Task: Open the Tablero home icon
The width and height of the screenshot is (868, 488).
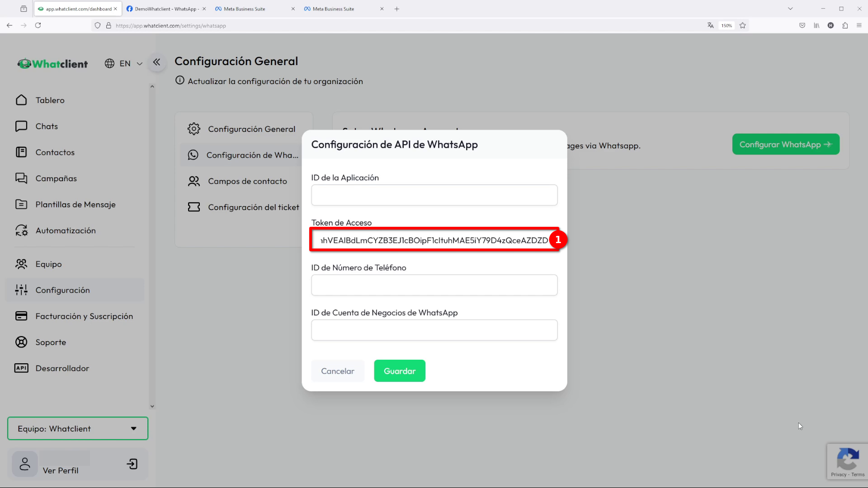Action: pyautogui.click(x=21, y=100)
